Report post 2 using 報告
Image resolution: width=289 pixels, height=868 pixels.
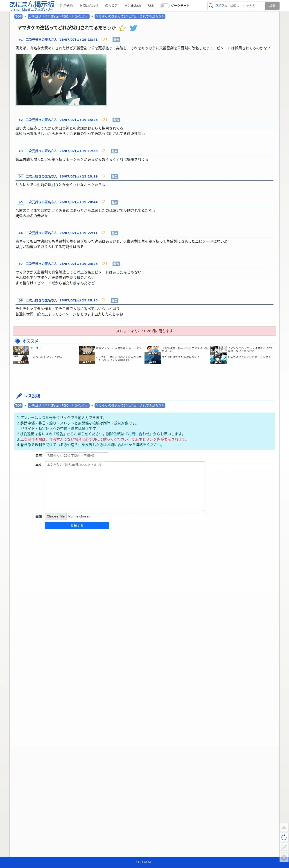116,120
